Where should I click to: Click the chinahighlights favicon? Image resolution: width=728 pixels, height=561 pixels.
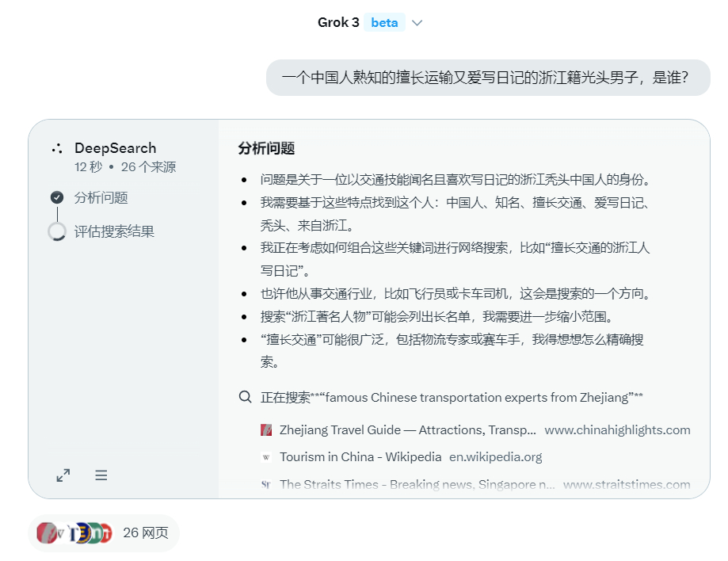click(x=266, y=430)
